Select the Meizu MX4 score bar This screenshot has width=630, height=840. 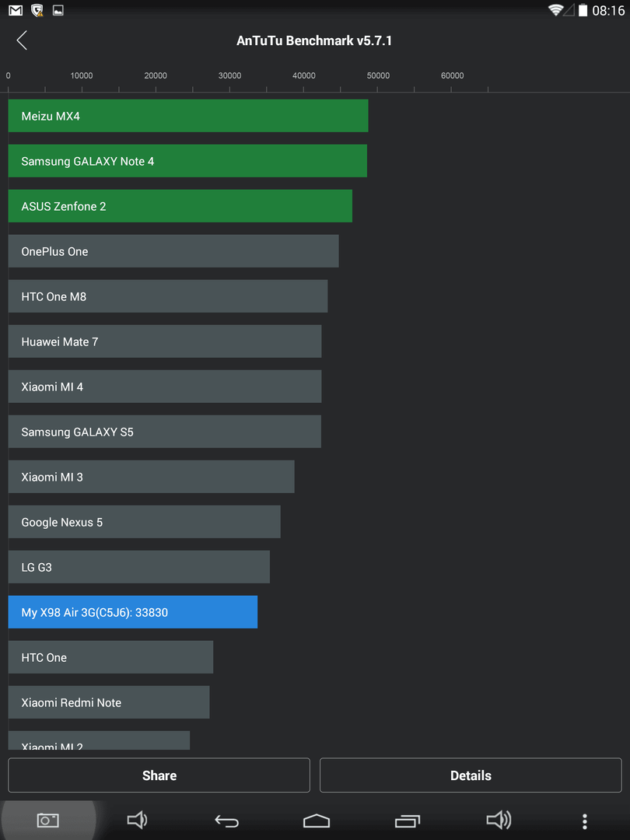point(188,116)
